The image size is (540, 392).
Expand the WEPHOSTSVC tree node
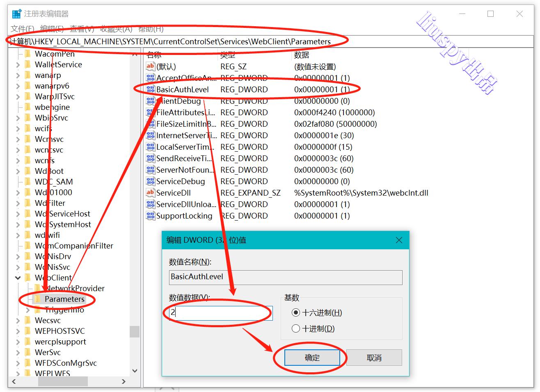[18, 331]
